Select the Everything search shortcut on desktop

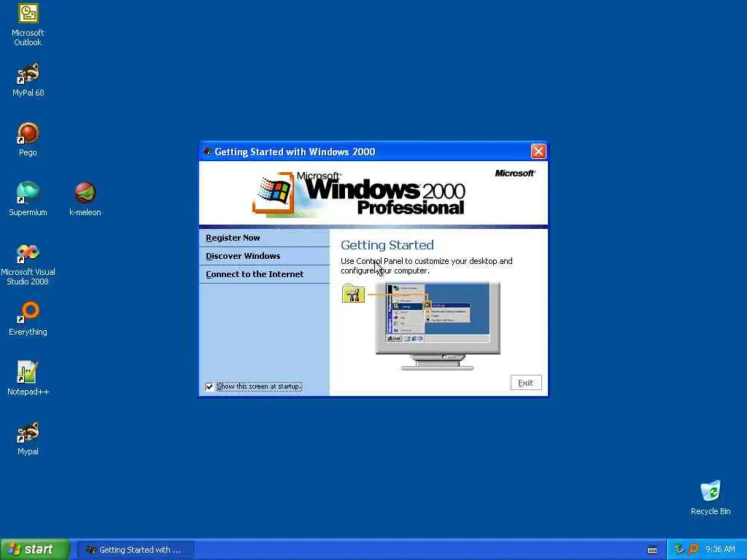click(28, 319)
